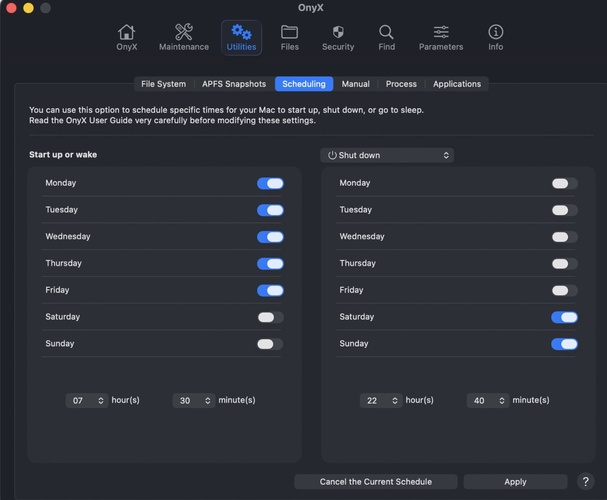Click the help question mark button
The image size is (607, 500).
pyautogui.click(x=586, y=482)
